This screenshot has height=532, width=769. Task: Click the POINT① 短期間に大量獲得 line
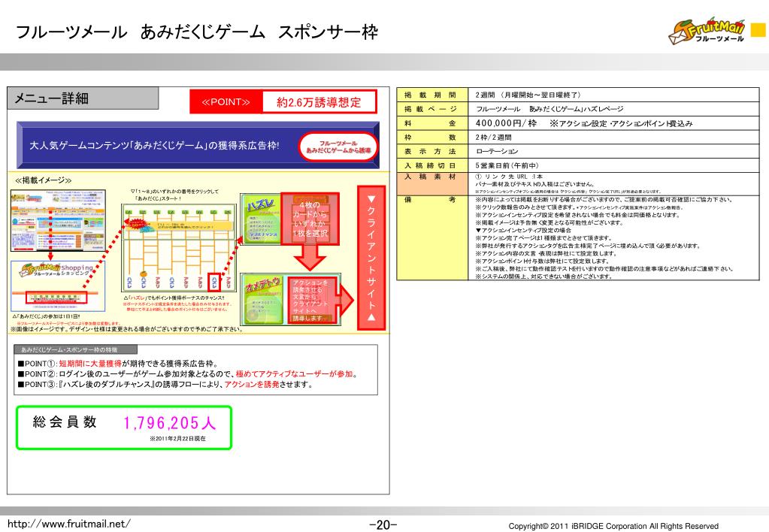pos(118,364)
